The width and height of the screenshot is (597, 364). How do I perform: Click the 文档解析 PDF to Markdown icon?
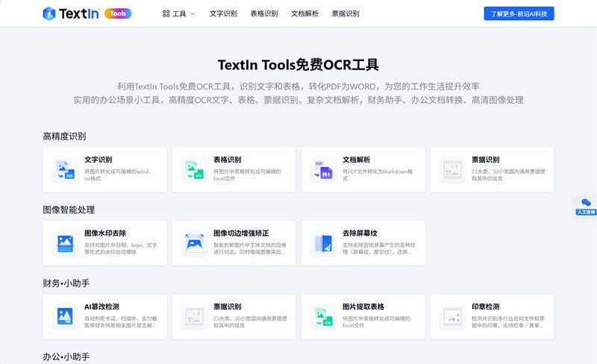point(323,170)
